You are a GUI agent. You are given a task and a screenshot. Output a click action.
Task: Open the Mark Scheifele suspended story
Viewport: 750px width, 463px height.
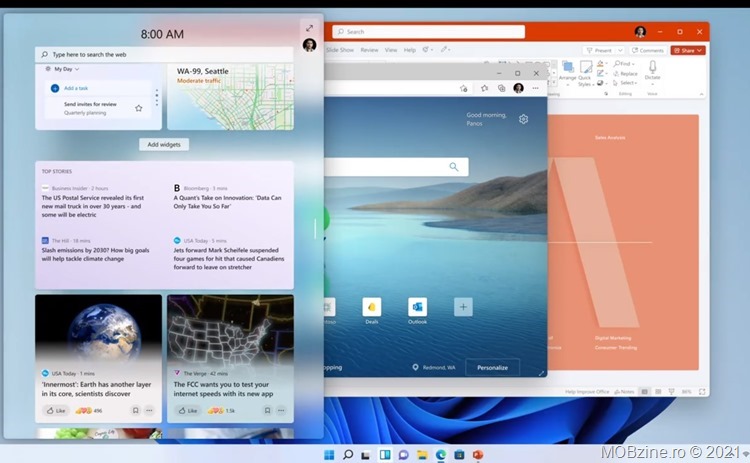click(229, 259)
